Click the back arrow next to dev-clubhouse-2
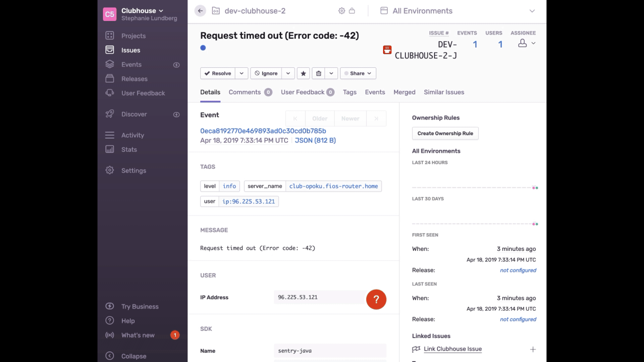The width and height of the screenshot is (644, 362). [200, 11]
